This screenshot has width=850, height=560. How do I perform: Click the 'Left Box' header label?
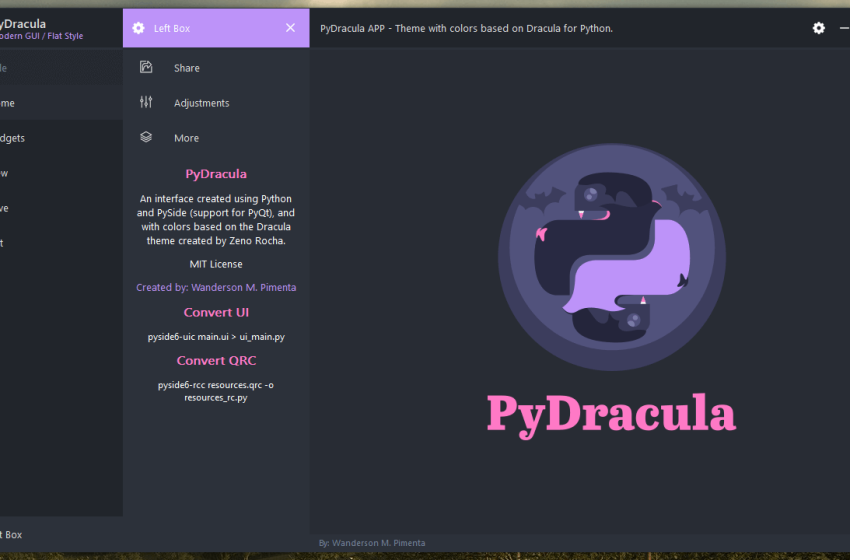tap(172, 28)
